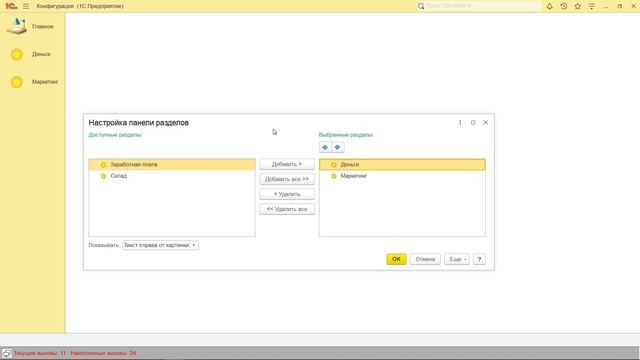The image size is (640, 360).
Task: Open favorites star icon
Action: (578, 6)
